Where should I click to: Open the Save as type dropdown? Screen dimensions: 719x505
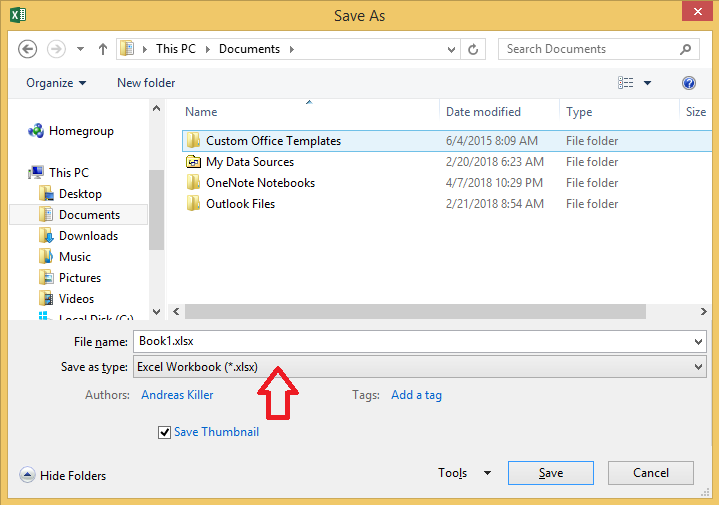[x=420, y=367]
